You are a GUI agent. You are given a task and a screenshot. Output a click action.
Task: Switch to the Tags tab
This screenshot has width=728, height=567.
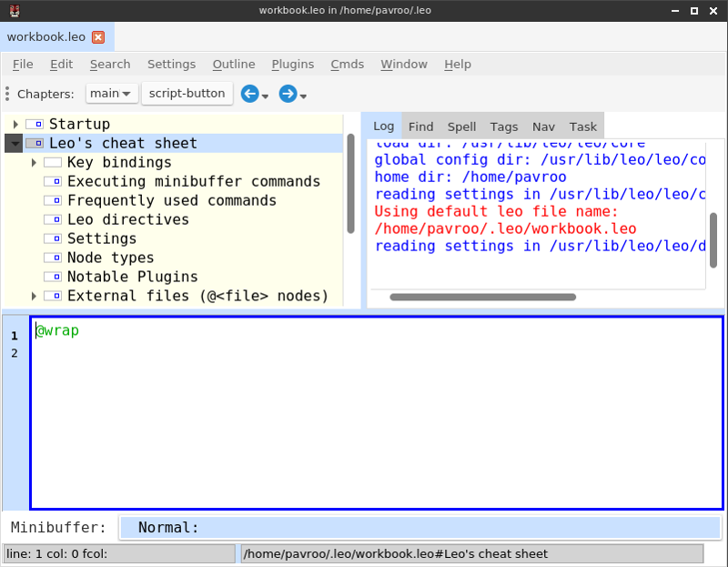[504, 127]
